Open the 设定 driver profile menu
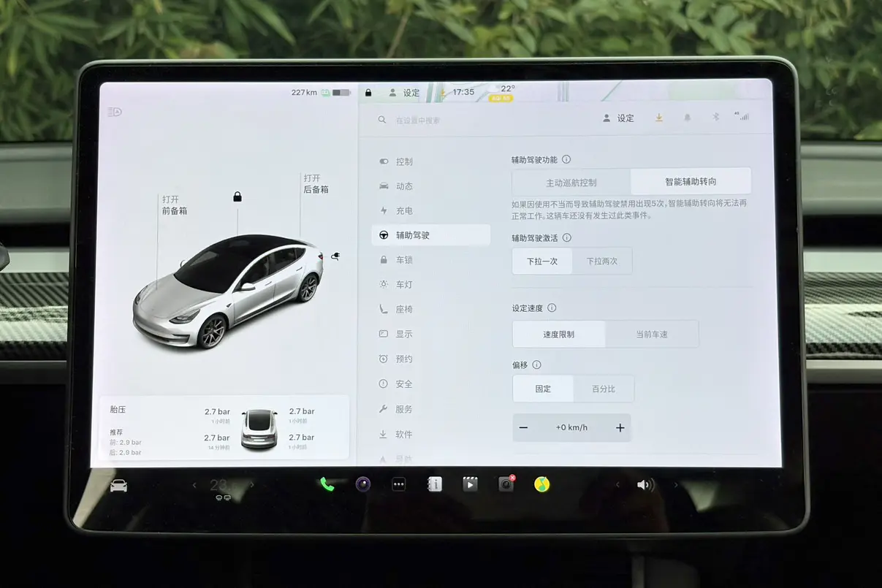The height and width of the screenshot is (588, 882). click(618, 118)
